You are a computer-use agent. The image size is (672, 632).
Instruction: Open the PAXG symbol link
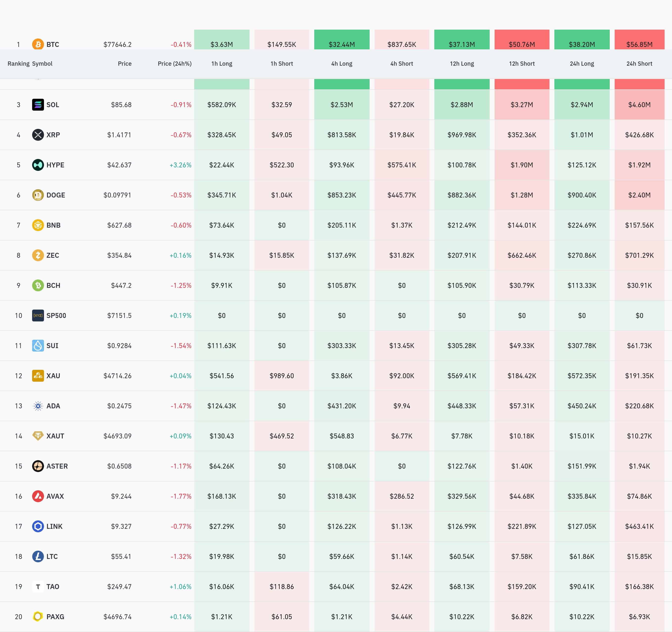tap(55, 617)
